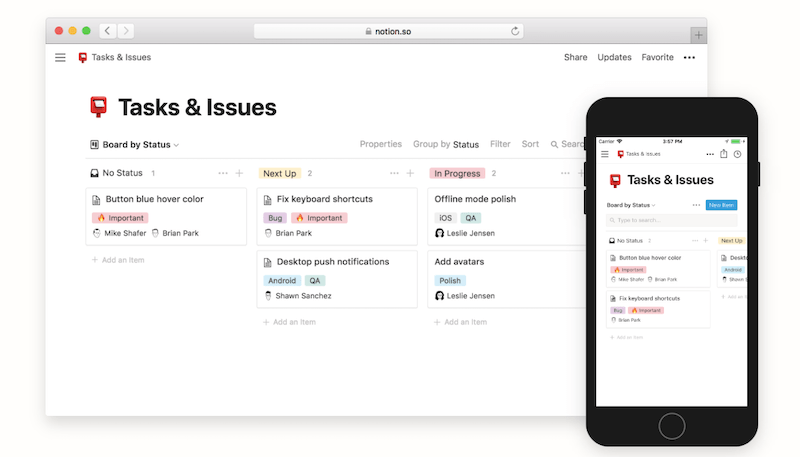This screenshot has height=457, width=800.
Task: Open the Sort menu
Action: click(530, 144)
